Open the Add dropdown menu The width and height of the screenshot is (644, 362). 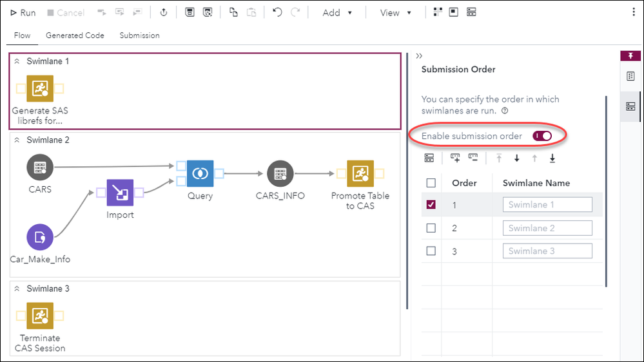(337, 13)
